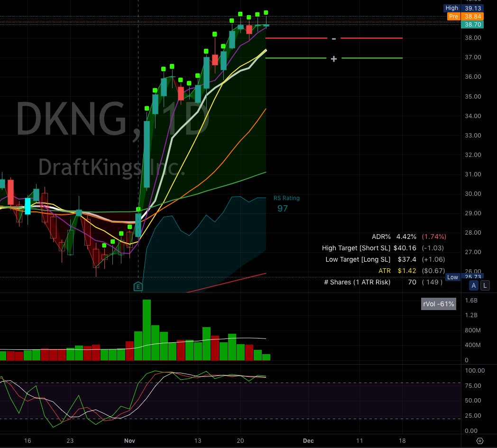Open chart settings gear icon
Image resolution: width=497 pixels, height=448 pixels.
[x=480, y=441]
